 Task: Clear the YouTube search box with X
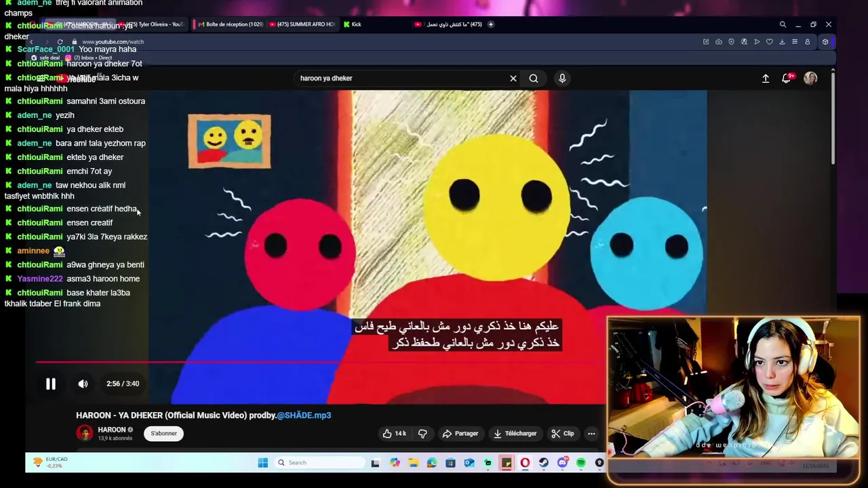point(513,79)
